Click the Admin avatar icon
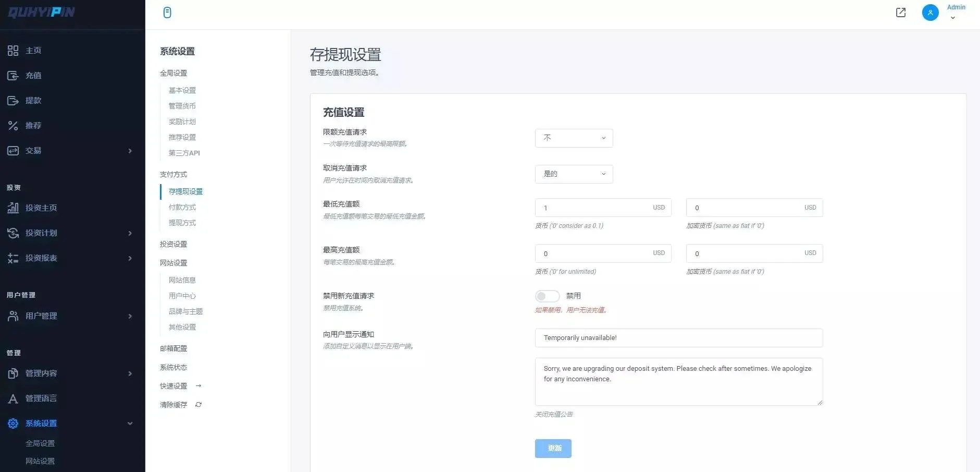The image size is (980, 472). [930, 13]
